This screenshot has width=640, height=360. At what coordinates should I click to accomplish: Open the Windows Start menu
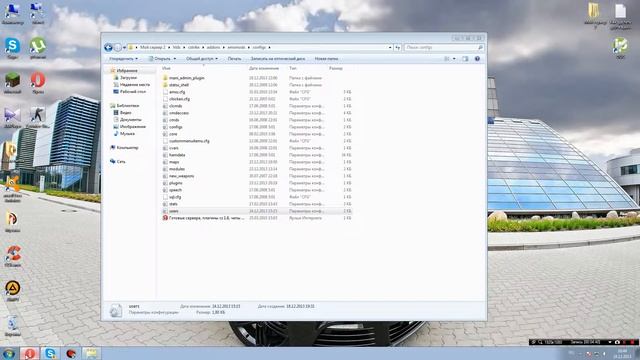9,353
